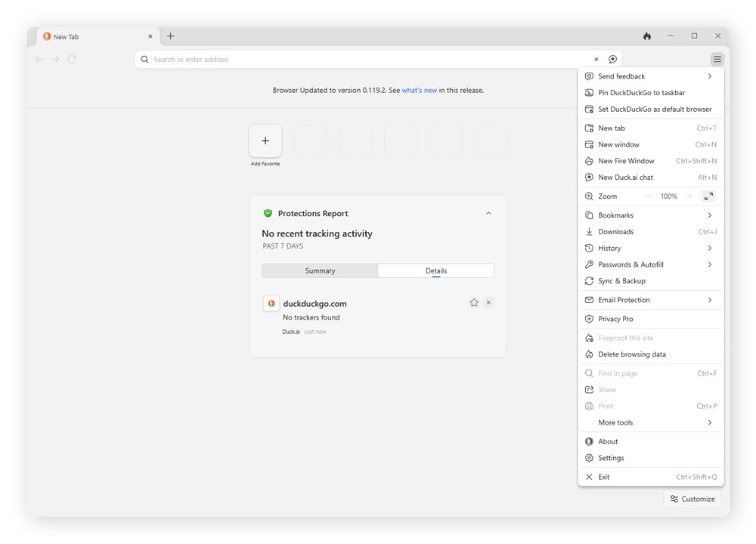Viewport: 756px width, 544px height.
Task: Close the New Tab tab
Action: pos(150,36)
